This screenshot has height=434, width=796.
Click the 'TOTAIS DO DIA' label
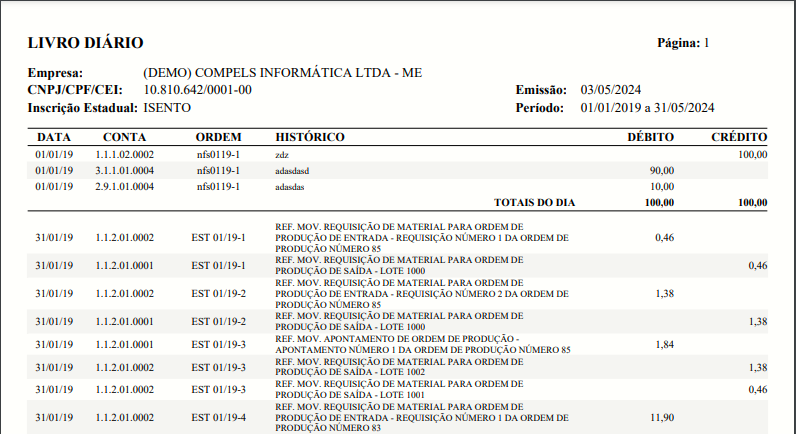click(x=535, y=203)
